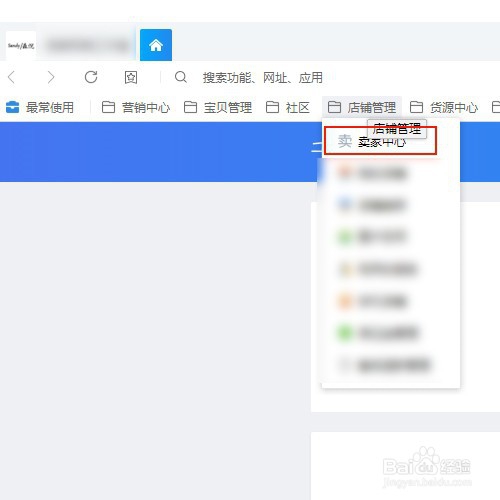
Task: Toggle the 店铺管理 folder menu
Action: pyautogui.click(x=362, y=107)
